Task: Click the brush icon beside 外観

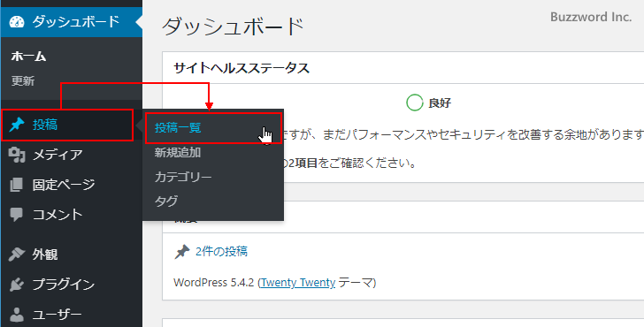Action: pyautogui.click(x=17, y=255)
